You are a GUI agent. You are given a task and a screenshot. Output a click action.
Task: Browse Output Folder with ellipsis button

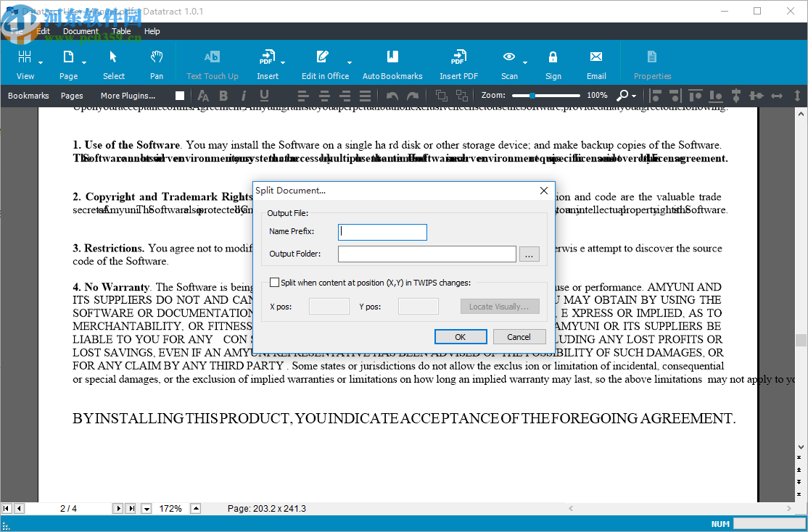point(529,254)
